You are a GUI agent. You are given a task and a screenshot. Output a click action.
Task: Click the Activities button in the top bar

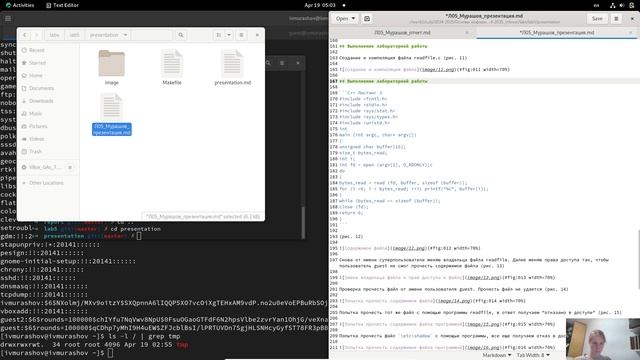20,5
